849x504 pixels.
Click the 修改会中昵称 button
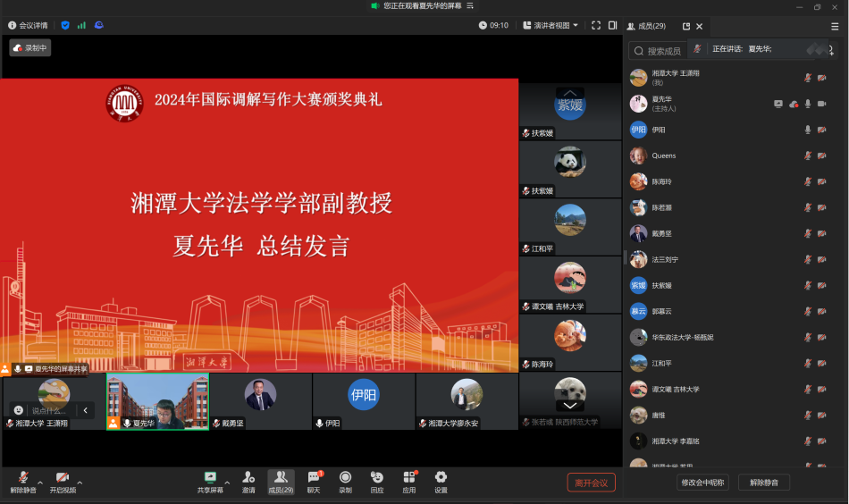coord(702,483)
